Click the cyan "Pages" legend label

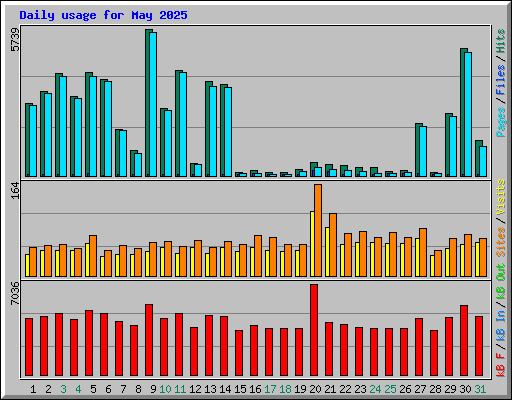point(500,122)
